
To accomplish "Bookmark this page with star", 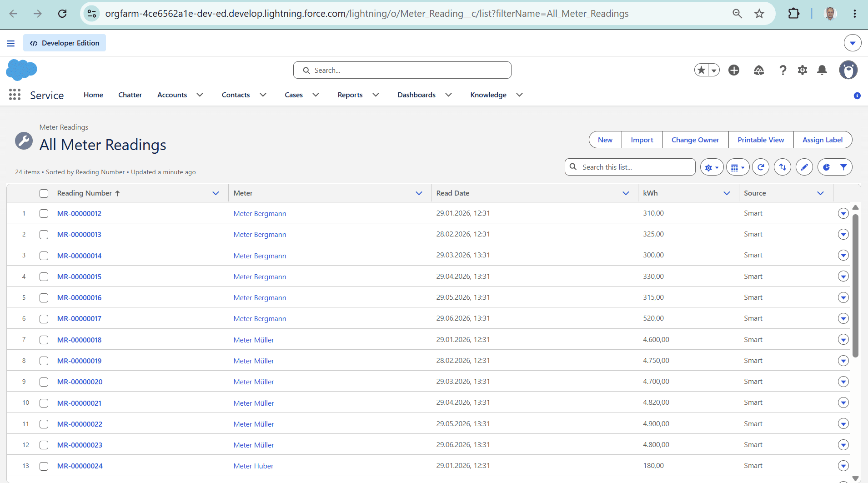I will click(759, 14).
